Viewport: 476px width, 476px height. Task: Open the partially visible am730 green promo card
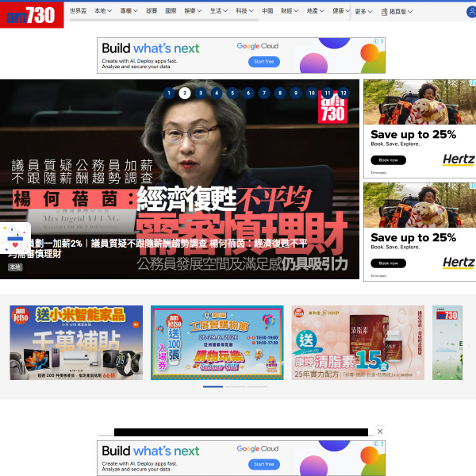coord(447,343)
